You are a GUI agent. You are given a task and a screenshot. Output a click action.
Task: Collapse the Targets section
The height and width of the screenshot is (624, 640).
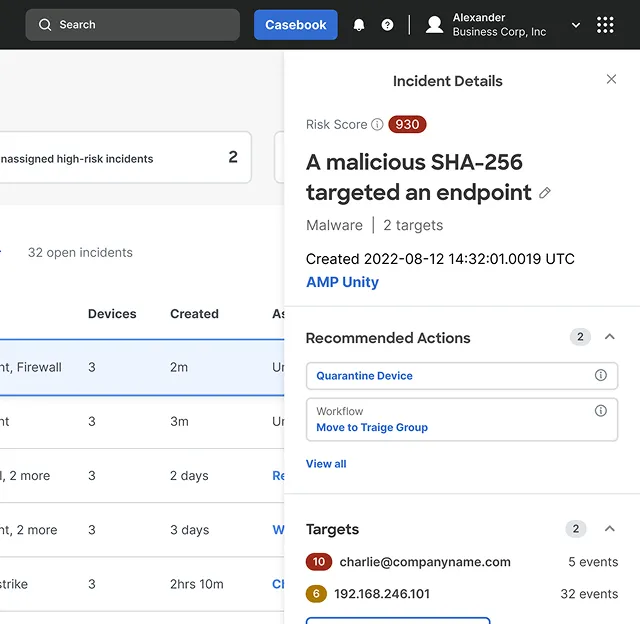[609, 529]
